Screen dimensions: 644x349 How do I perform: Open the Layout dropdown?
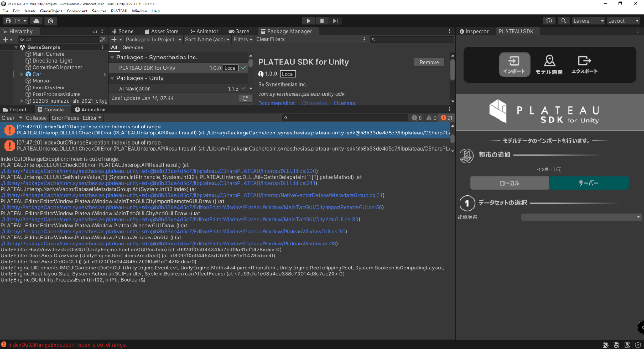point(623,21)
